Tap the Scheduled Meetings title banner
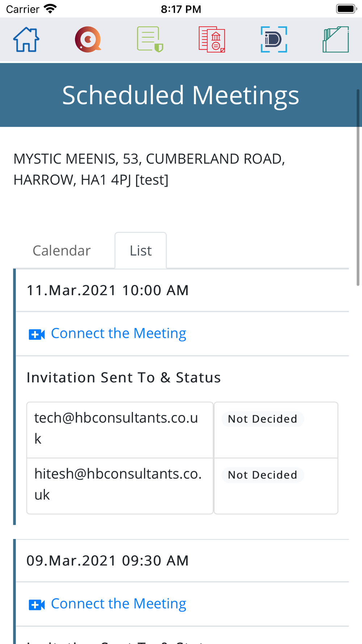Screen dimensions: 362x644 coord(181,95)
